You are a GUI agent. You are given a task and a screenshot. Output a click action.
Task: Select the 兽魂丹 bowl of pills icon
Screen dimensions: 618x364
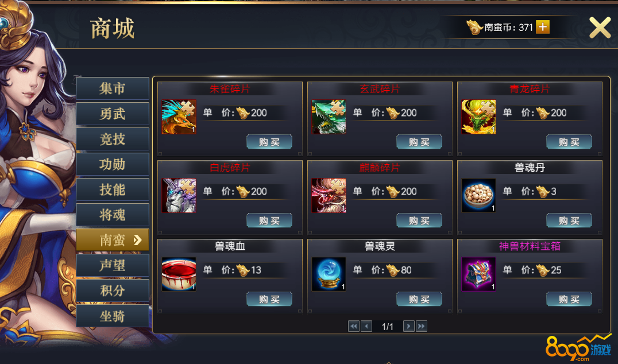[x=478, y=195]
